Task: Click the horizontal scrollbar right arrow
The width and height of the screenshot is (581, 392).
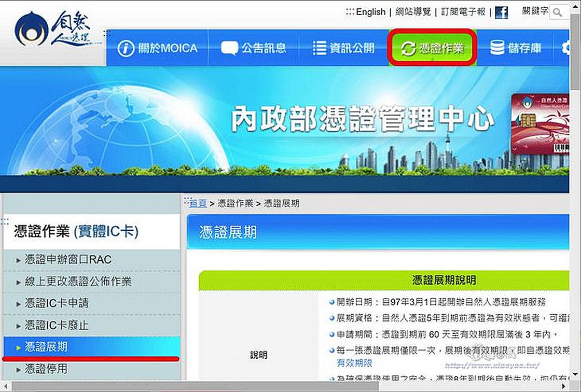Action: click(x=564, y=386)
